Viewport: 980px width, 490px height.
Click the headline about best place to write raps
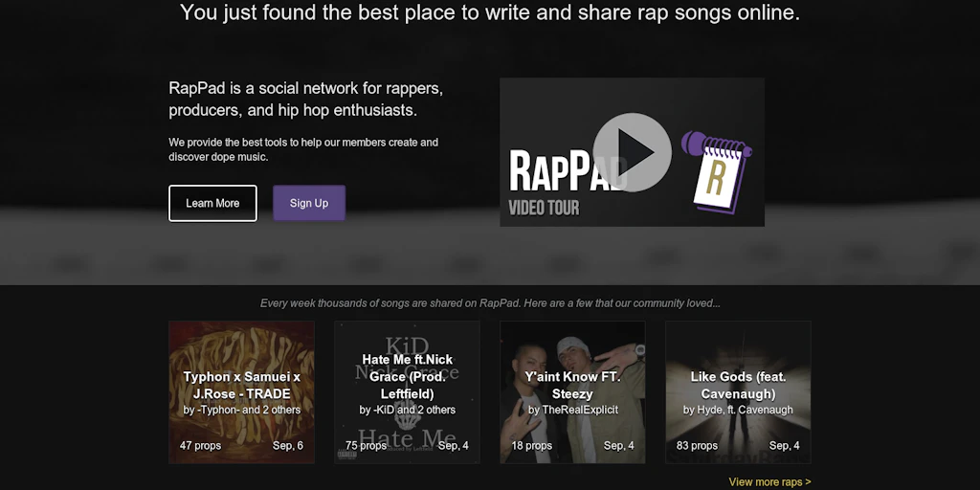coord(490,12)
